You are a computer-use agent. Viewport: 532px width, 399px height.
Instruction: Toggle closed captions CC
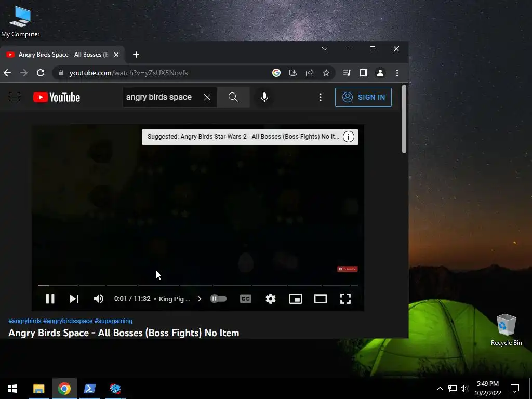(x=246, y=299)
